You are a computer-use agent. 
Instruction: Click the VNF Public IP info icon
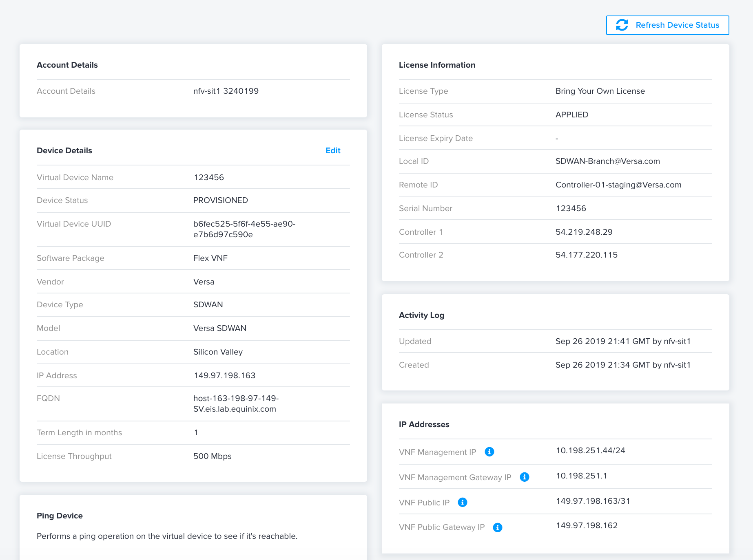(x=463, y=502)
